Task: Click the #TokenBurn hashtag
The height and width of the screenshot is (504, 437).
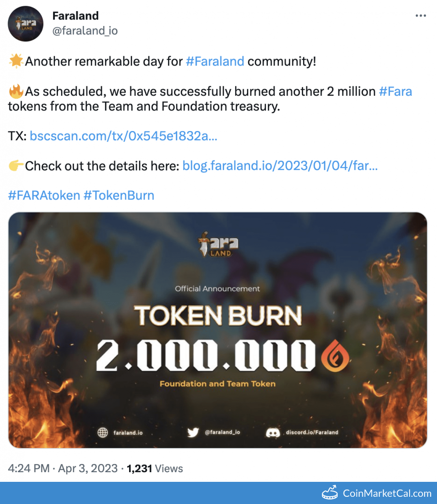Action: pyautogui.click(x=119, y=196)
